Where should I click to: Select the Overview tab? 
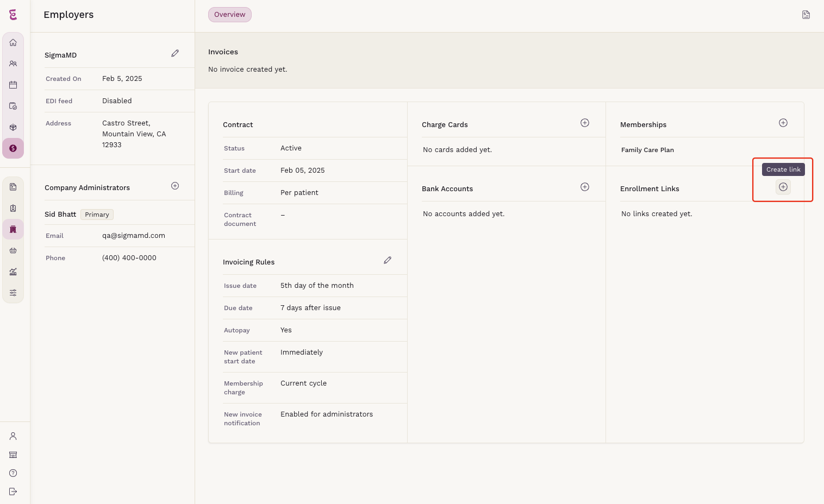click(230, 15)
